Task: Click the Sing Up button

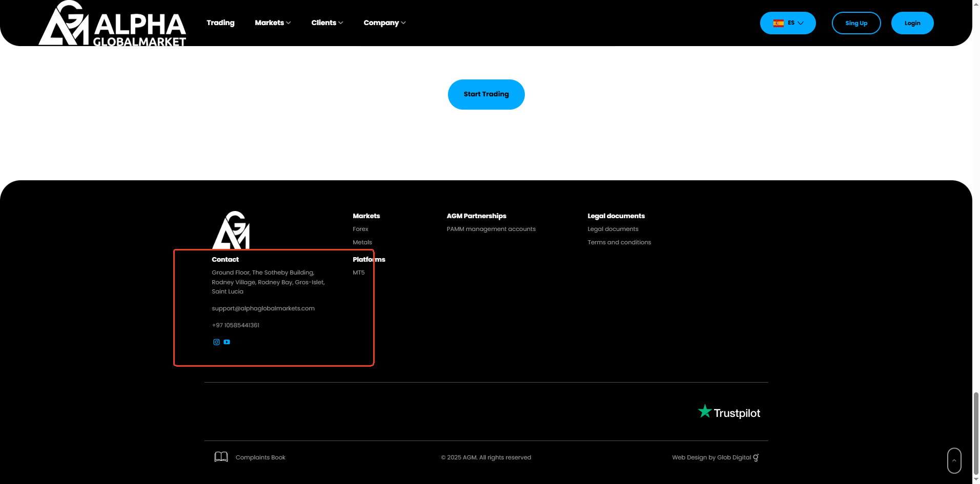Action: click(856, 23)
